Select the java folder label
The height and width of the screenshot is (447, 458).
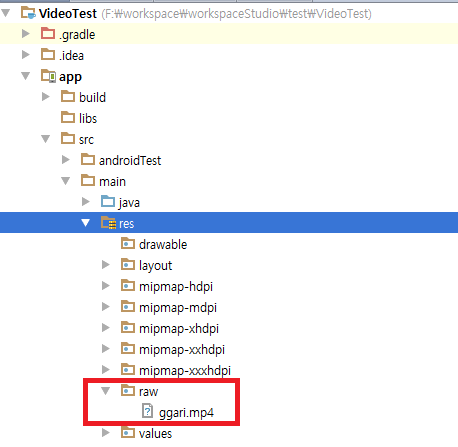[x=129, y=203]
